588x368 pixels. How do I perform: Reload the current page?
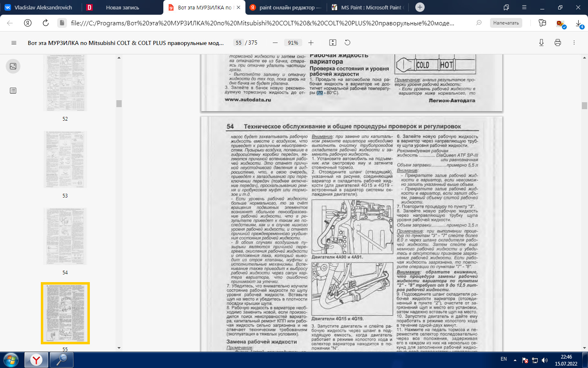coord(46,23)
